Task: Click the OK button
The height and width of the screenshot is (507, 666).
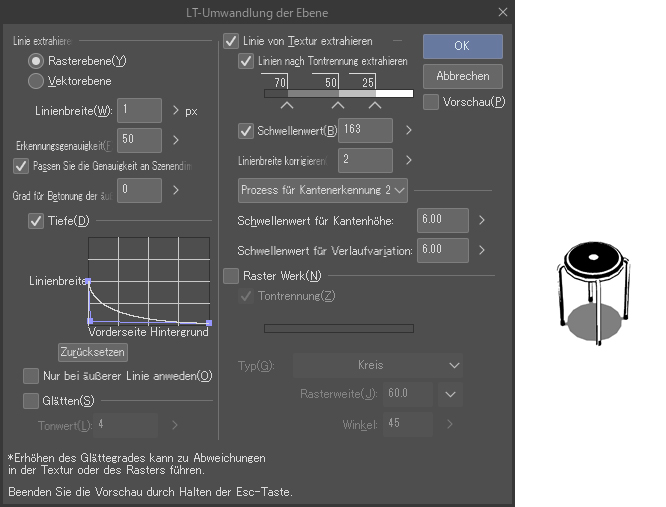Action: point(462,46)
